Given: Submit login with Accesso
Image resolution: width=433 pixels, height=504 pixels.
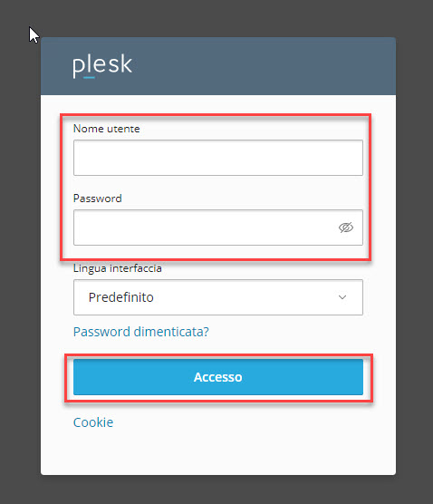Looking at the screenshot, I should [218, 377].
